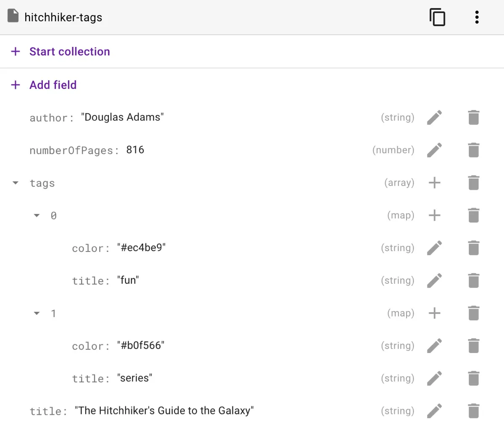The image size is (504, 437).
Task: Delete map item 1 from tags
Action: pyautogui.click(x=473, y=313)
